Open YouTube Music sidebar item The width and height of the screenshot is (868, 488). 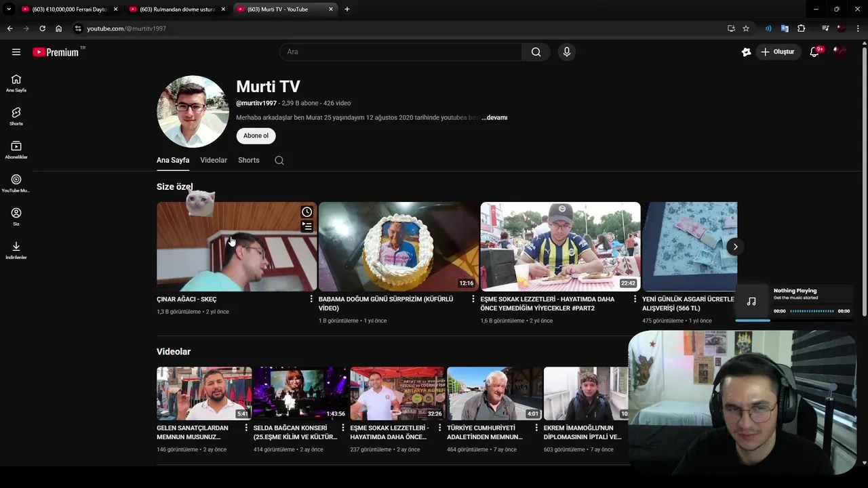pos(16,184)
